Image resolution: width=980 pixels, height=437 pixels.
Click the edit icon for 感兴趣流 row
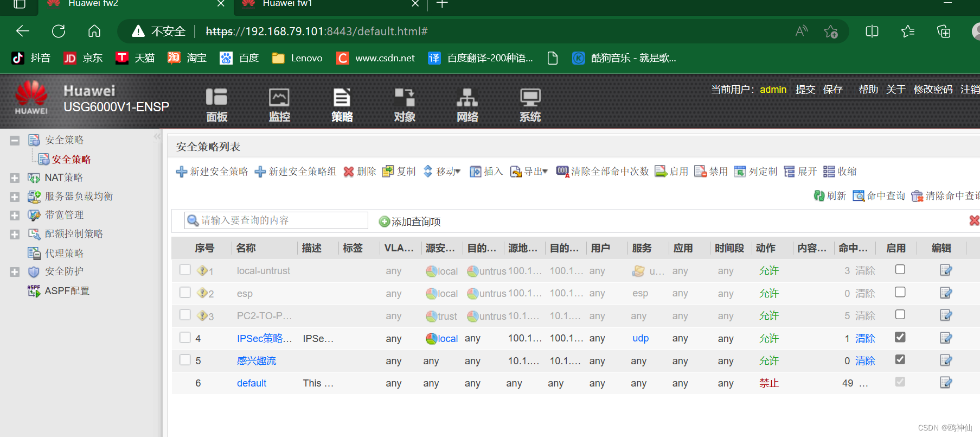click(x=946, y=360)
